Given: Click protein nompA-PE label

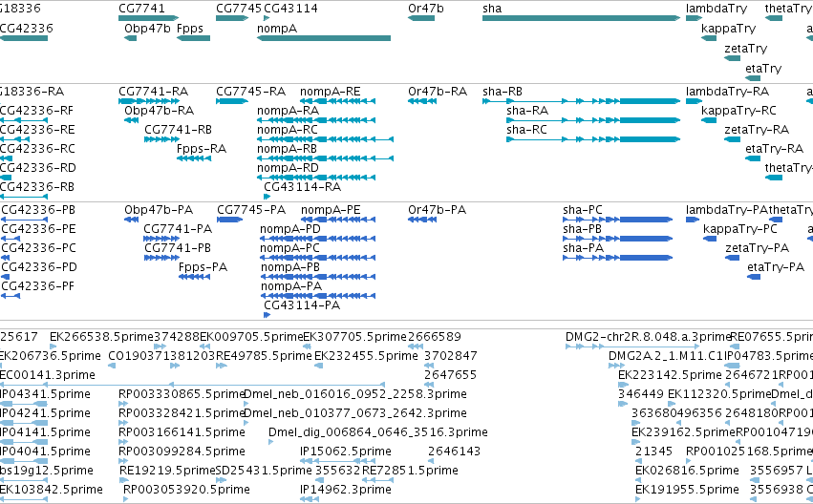Looking at the screenshot, I should click(x=331, y=210).
